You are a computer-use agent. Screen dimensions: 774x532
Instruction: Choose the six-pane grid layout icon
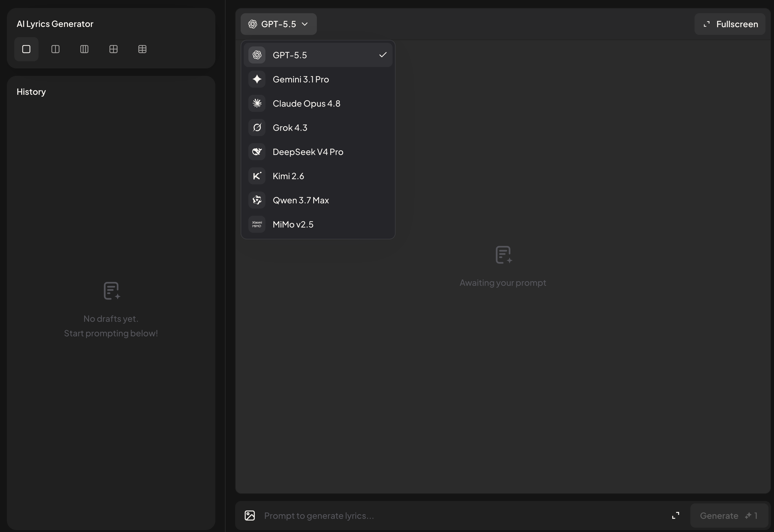pos(142,49)
